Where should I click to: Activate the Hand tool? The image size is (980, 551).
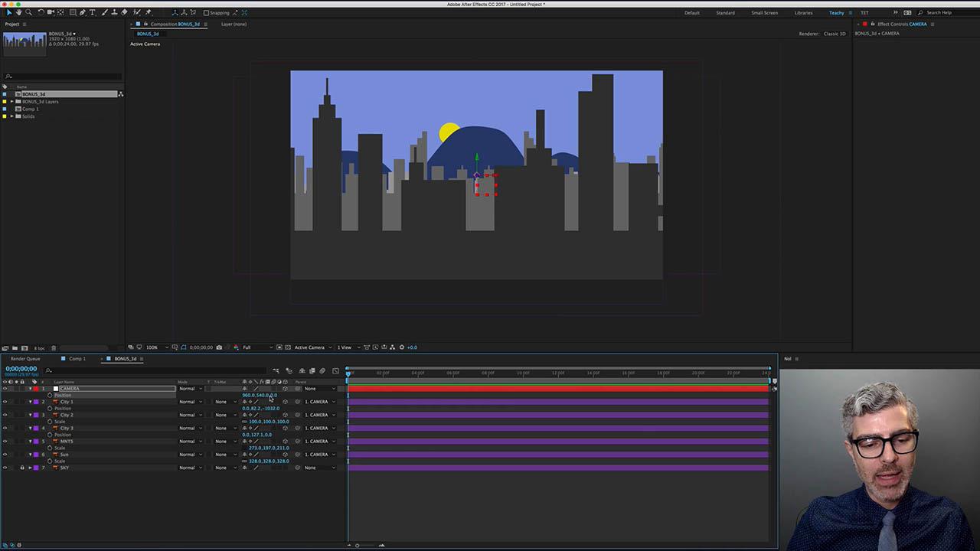click(x=19, y=12)
